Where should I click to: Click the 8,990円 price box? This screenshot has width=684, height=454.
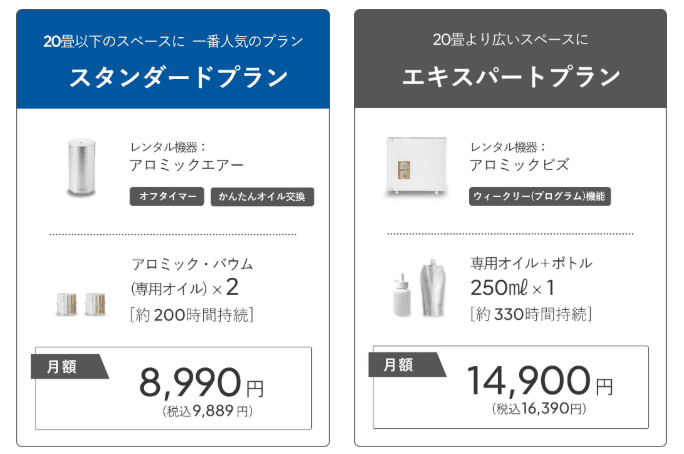coord(174,388)
